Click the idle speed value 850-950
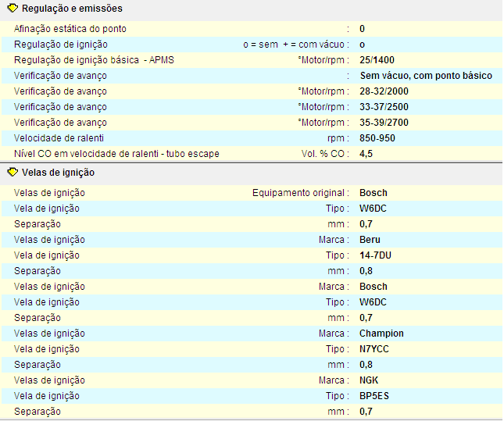504x421 pixels. click(377, 138)
